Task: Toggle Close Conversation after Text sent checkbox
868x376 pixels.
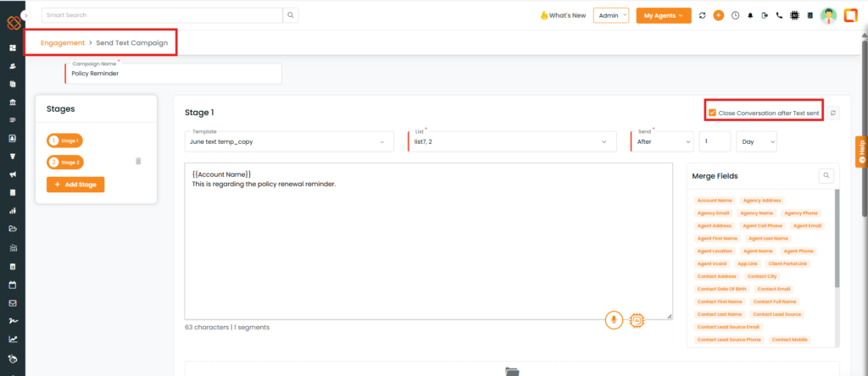Action: pos(713,113)
